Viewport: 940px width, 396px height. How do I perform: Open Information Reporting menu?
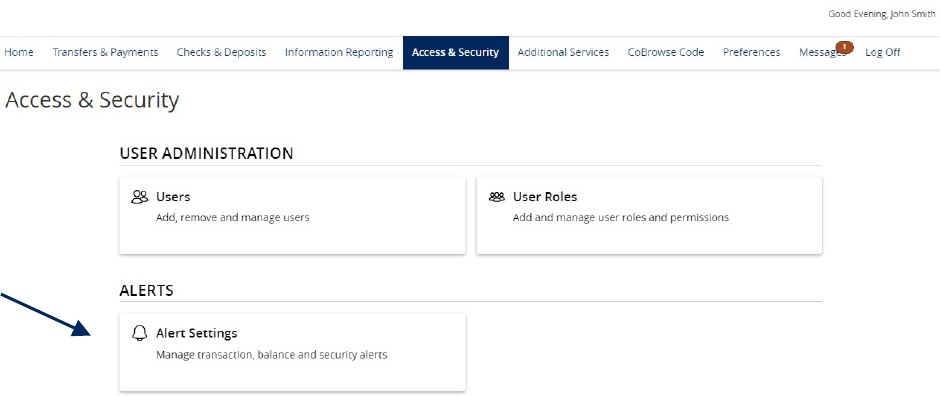[x=339, y=52]
